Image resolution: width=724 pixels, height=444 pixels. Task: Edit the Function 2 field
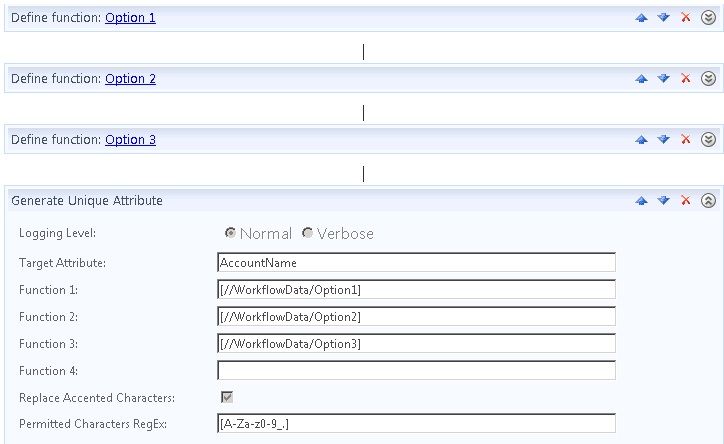coord(416,316)
